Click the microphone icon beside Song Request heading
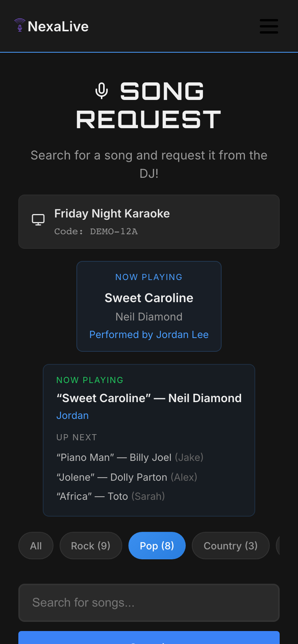298x644 pixels. pos(102,91)
